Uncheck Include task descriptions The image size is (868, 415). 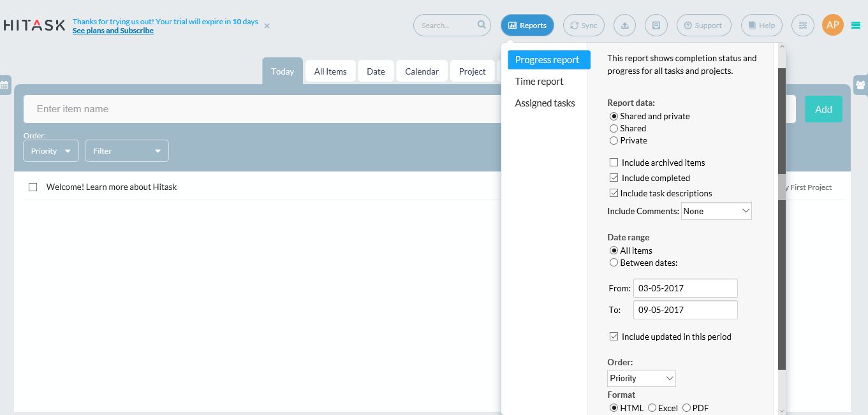coord(614,193)
